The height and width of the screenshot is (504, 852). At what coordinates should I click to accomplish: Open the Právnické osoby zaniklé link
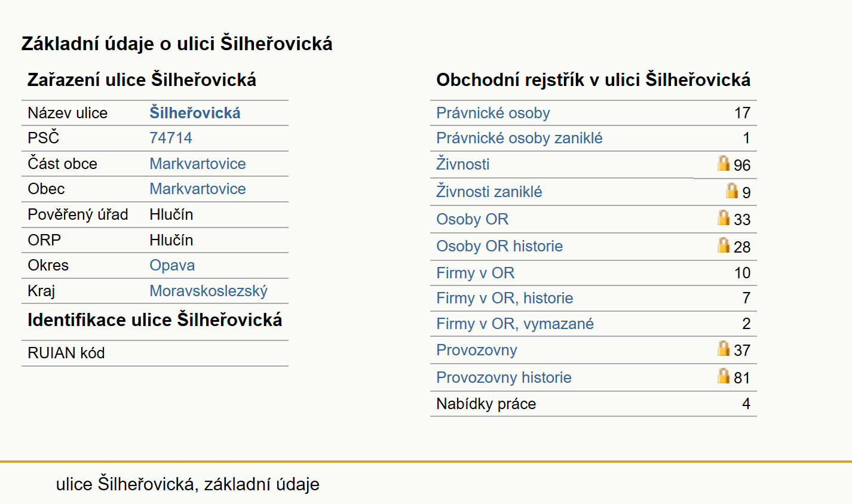pos(519,138)
